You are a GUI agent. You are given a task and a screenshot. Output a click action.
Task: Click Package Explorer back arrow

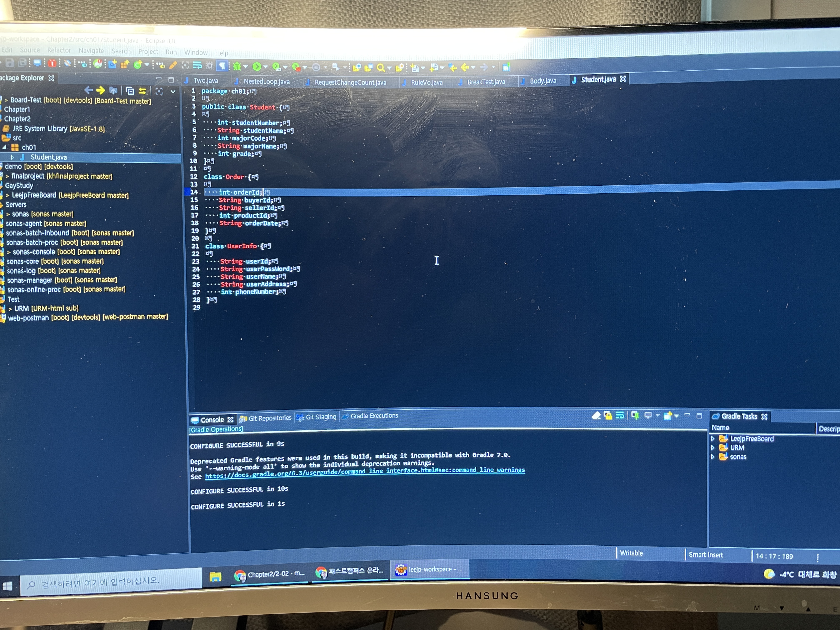coord(89,90)
